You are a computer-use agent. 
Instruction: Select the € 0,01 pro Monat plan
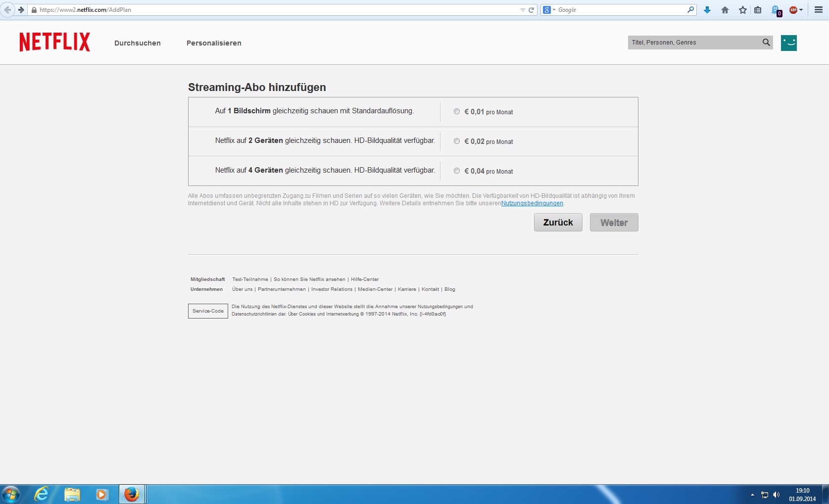[x=457, y=112]
